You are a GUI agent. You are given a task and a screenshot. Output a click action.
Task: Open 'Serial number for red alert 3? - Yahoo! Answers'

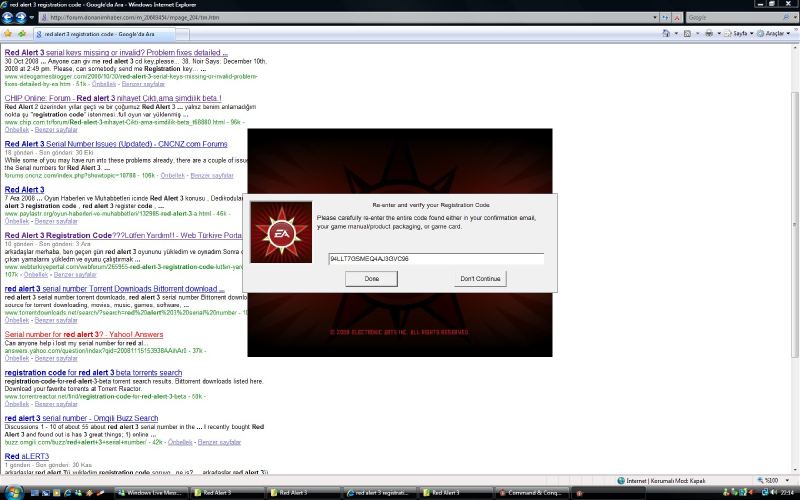click(x=84, y=335)
